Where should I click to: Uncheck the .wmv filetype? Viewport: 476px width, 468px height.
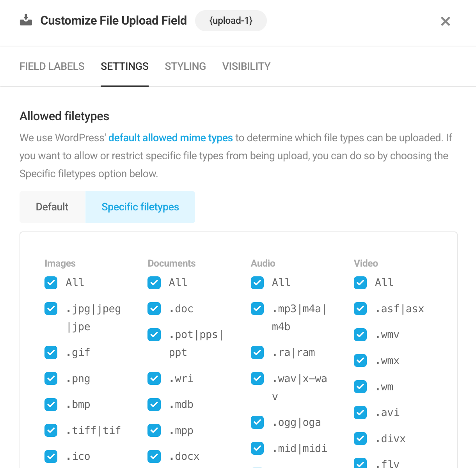[361, 335]
